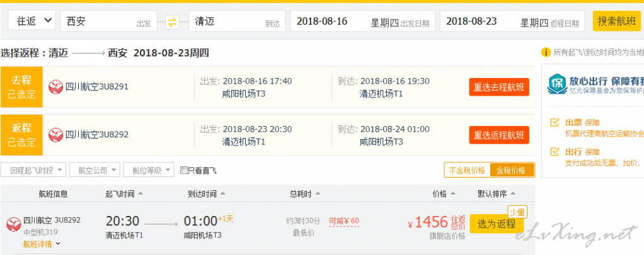Click the 出票 保障 checkmark icon
Viewport: 644px width, 255px height.
click(x=555, y=122)
